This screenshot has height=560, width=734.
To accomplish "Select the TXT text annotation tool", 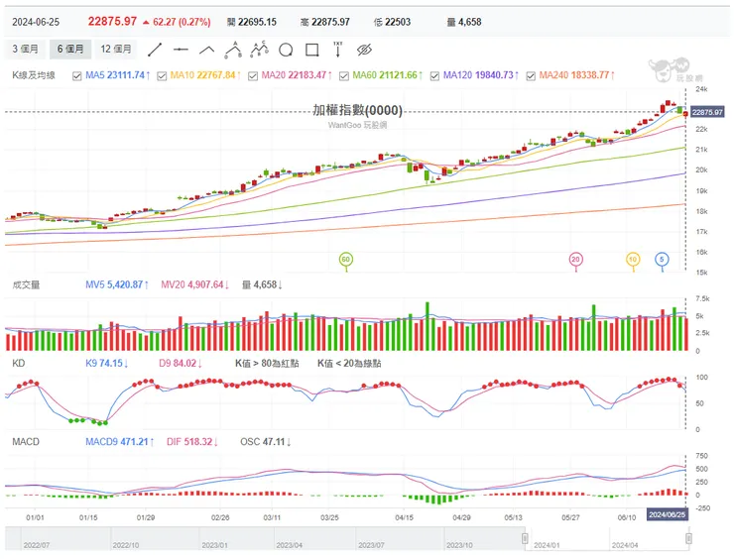I will [337, 50].
